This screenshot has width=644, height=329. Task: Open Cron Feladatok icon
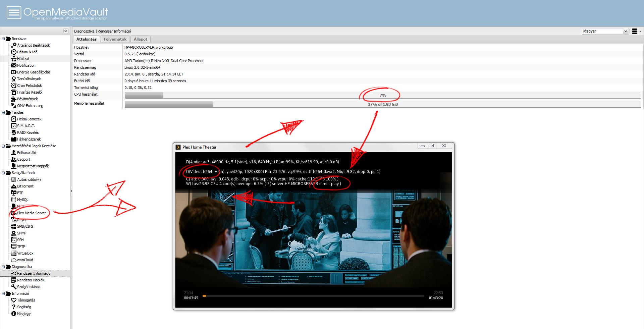(14, 86)
